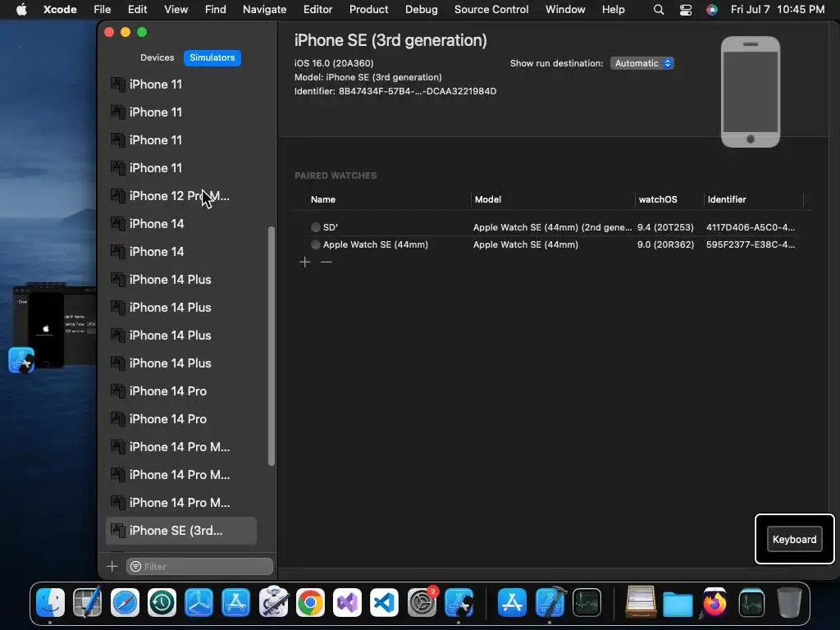Open Spotlight search in the menu bar

pyautogui.click(x=659, y=10)
